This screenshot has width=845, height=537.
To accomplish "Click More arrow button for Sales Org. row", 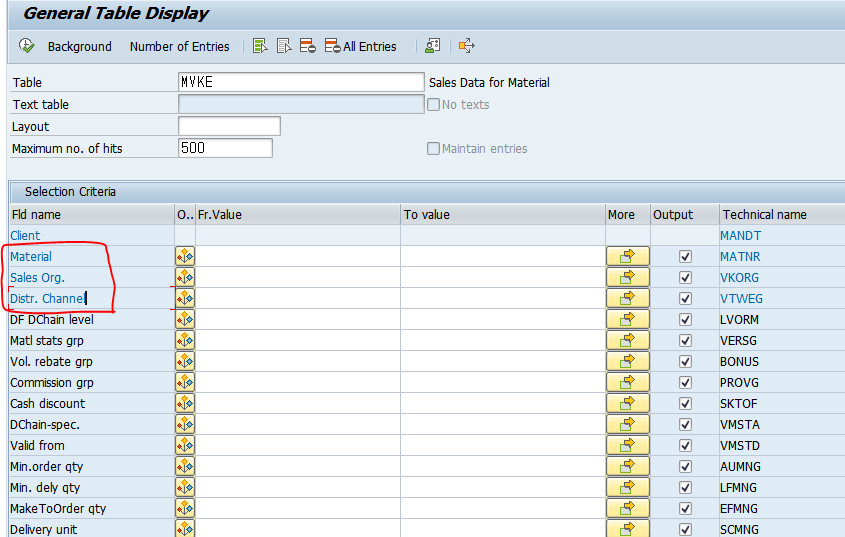I will 627,277.
